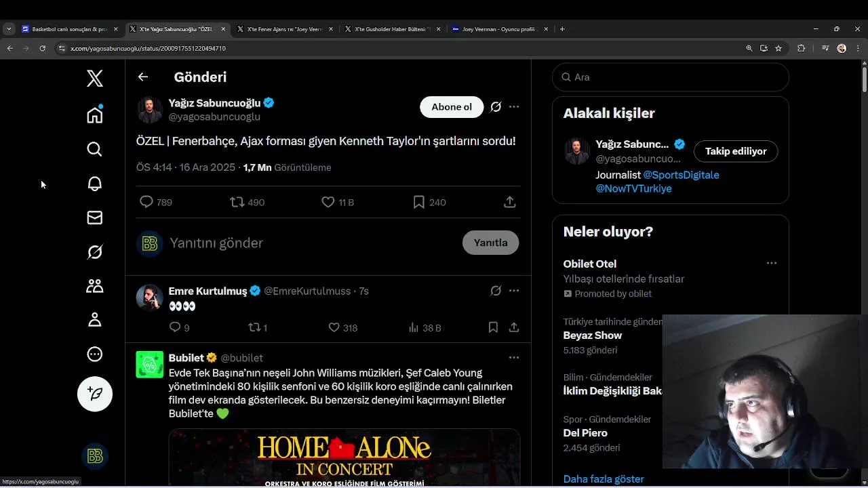Open more options on Bubilet ad
Image resolution: width=868 pixels, height=488 pixels.
point(514,357)
